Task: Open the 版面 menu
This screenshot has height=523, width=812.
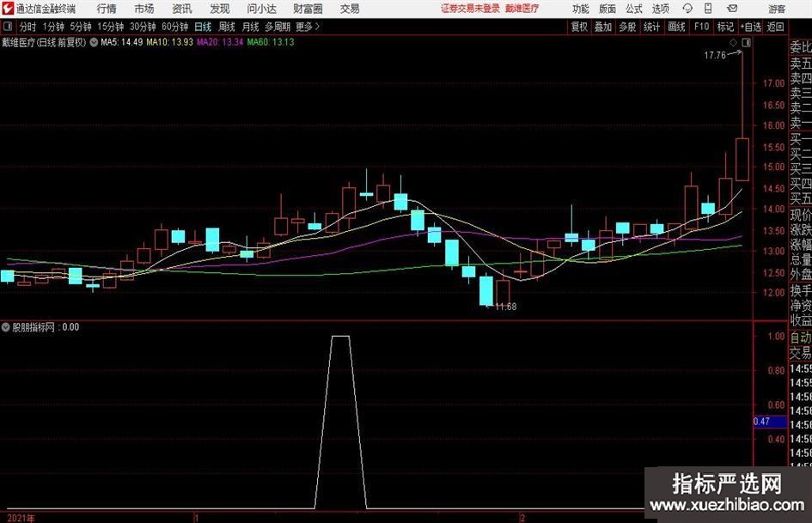Action: point(607,9)
